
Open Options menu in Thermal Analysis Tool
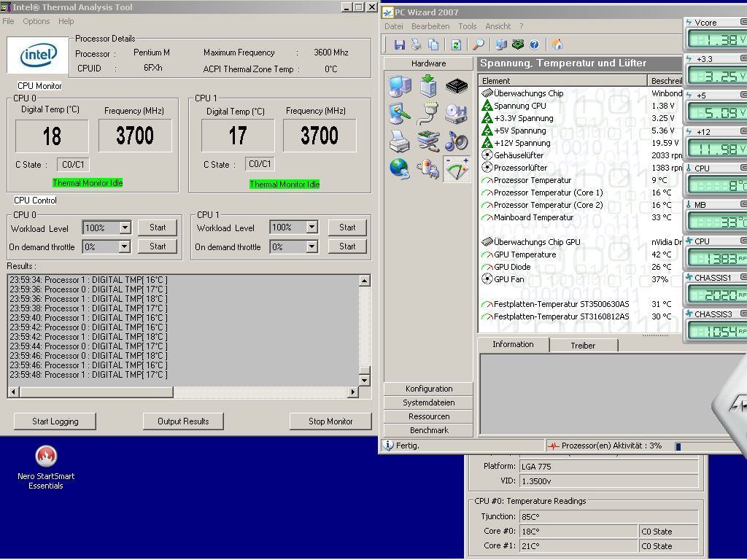pos(36,21)
